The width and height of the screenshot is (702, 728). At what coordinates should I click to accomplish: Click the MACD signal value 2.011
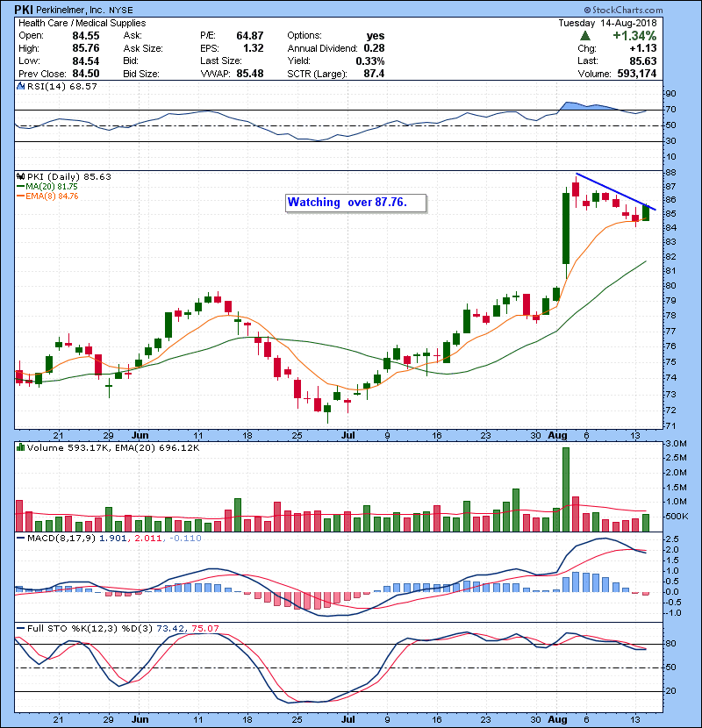(x=147, y=539)
